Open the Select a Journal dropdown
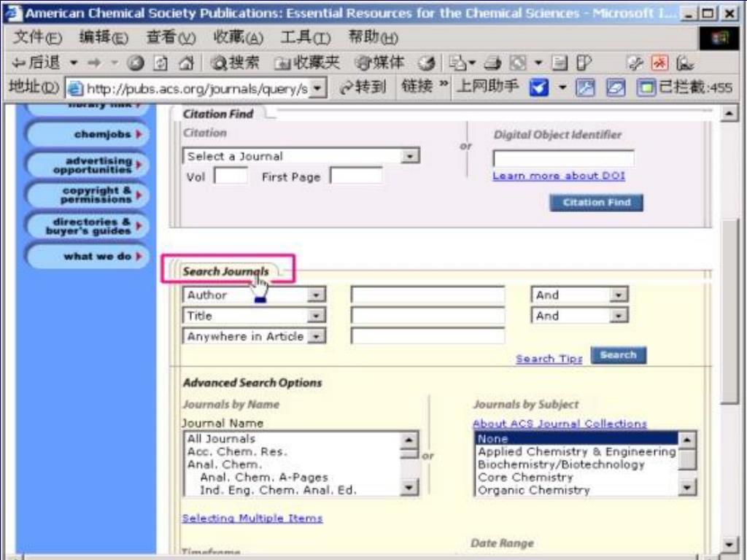This screenshot has width=747, height=560. (x=301, y=156)
